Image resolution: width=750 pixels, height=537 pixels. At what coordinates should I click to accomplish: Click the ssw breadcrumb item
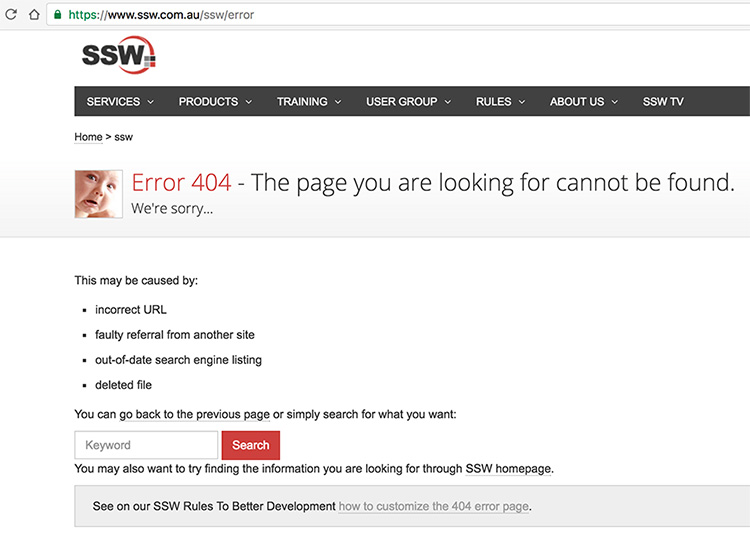click(124, 137)
